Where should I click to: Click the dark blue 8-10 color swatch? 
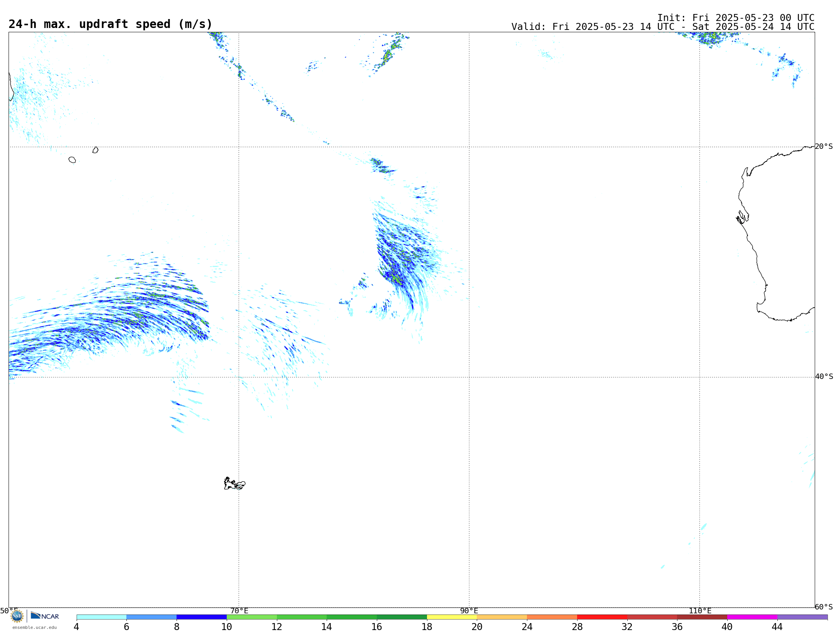point(202,617)
